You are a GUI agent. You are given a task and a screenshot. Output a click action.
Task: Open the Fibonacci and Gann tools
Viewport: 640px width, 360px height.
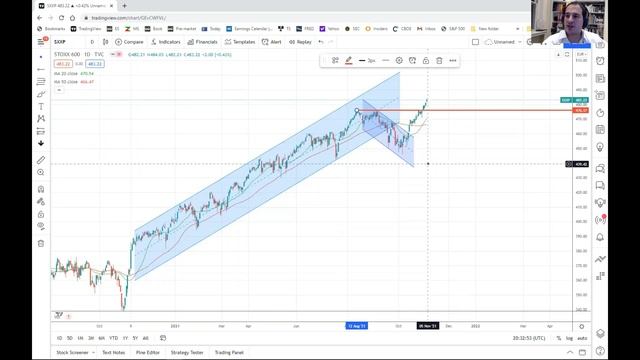click(x=41, y=82)
